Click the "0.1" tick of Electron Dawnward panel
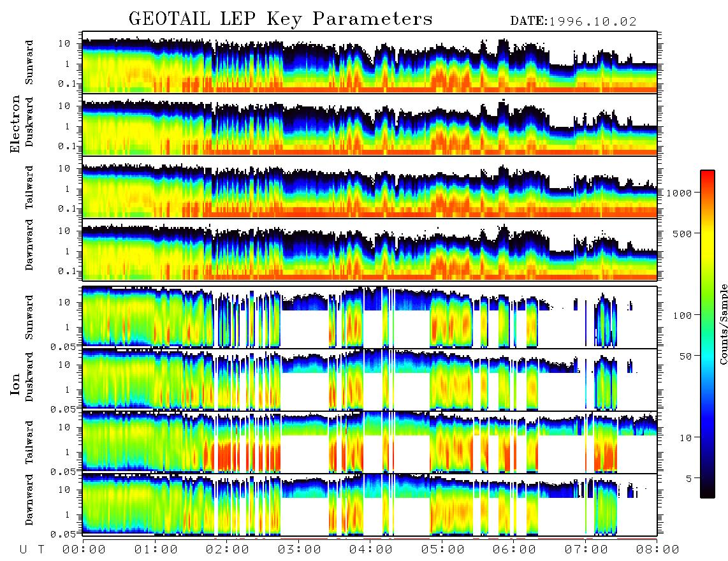The image size is (728, 561). [67, 271]
